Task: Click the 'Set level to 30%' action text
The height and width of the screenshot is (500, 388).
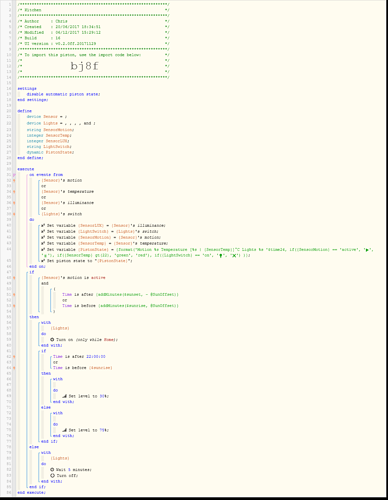Action: pos(89,396)
